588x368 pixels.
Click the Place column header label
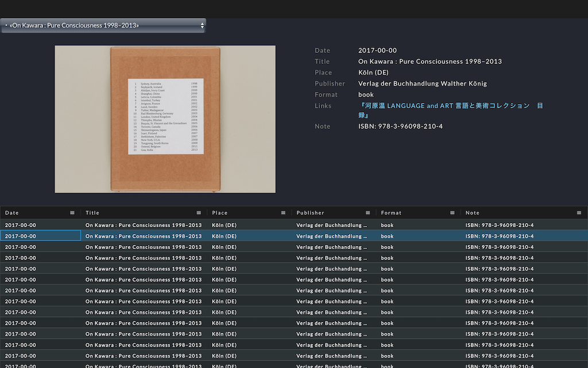[x=219, y=213]
